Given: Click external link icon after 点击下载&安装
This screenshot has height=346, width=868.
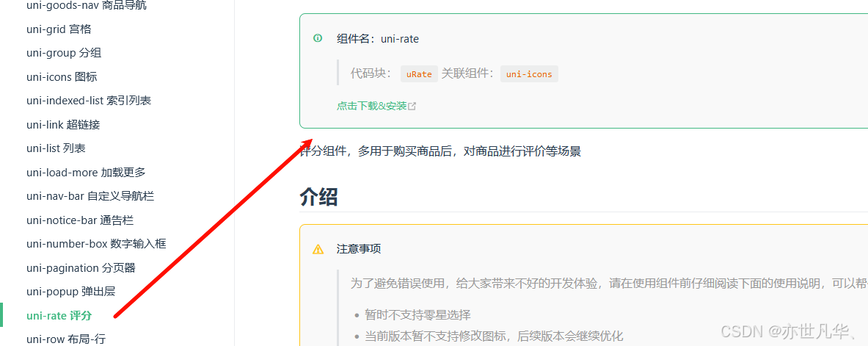Looking at the screenshot, I should click(x=412, y=107).
